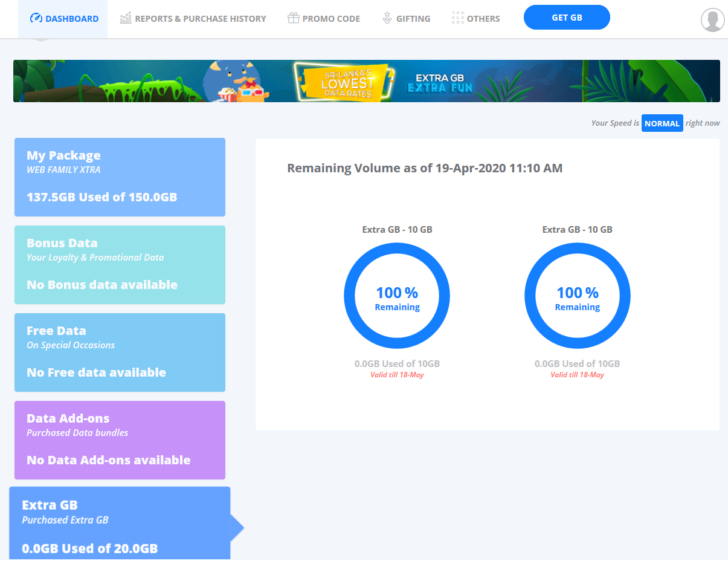Click the WEB FAMILY XTRA package name
728x575 pixels.
pos(63,170)
